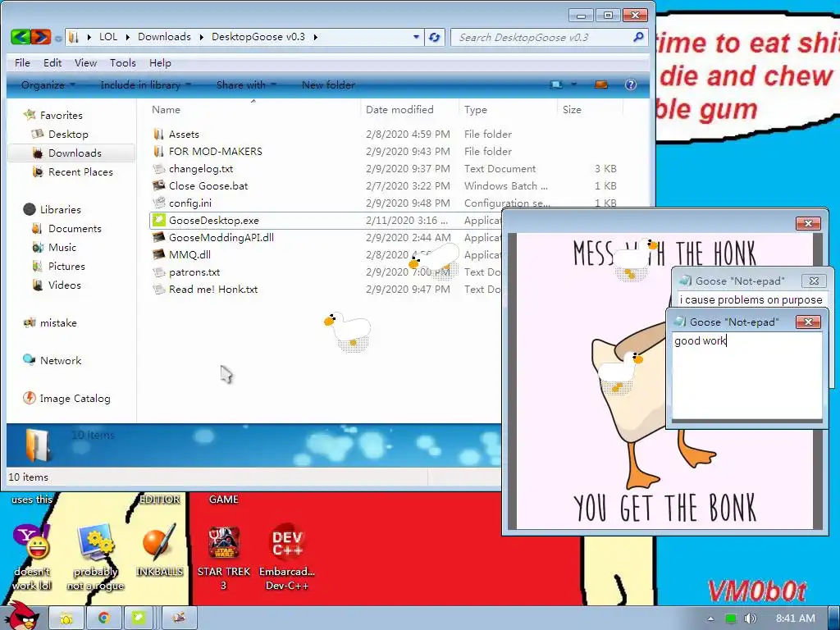Select Downloads in address breadcrumb
Viewport: 840px width, 630px height.
pos(164,37)
